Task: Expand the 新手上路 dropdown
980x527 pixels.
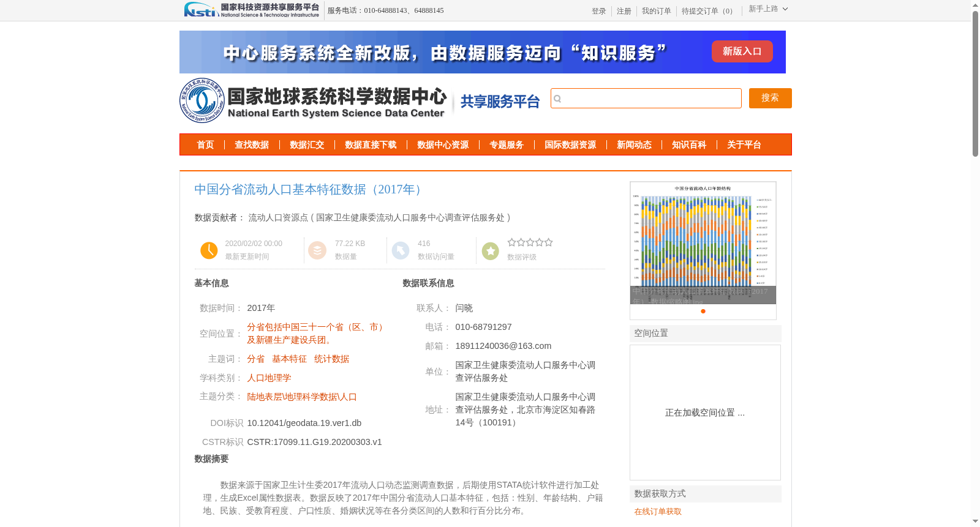Action: 768,9
